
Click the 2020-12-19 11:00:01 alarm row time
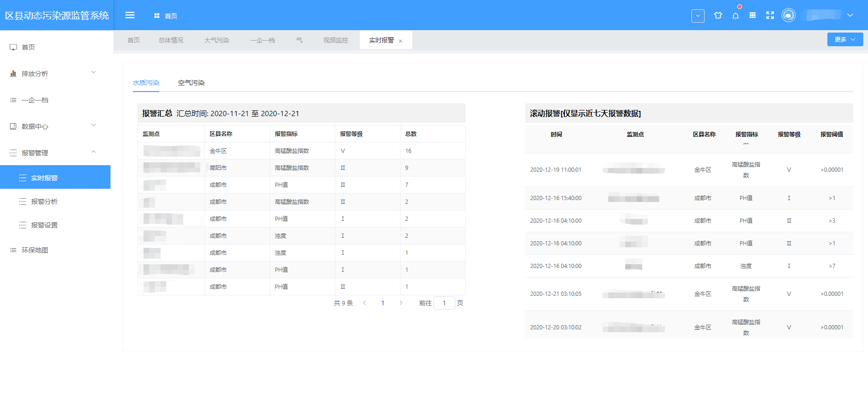tap(556, 170)
